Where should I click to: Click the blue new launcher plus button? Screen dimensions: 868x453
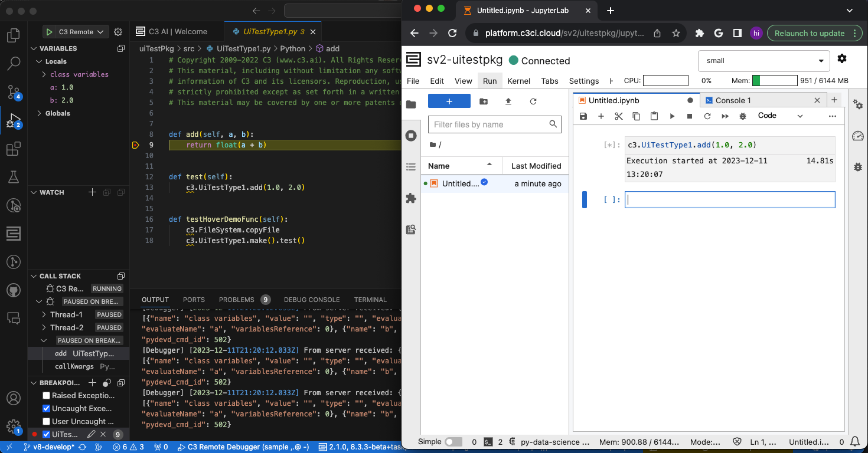(449, 101)
